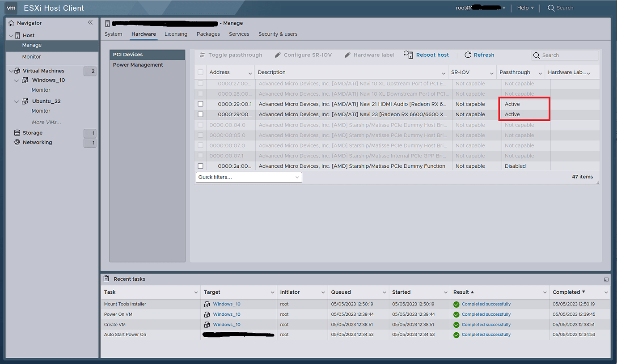Click the magnifier icon in header search
The height and width of the screenshot is (364, 617).
coord(551,8)
